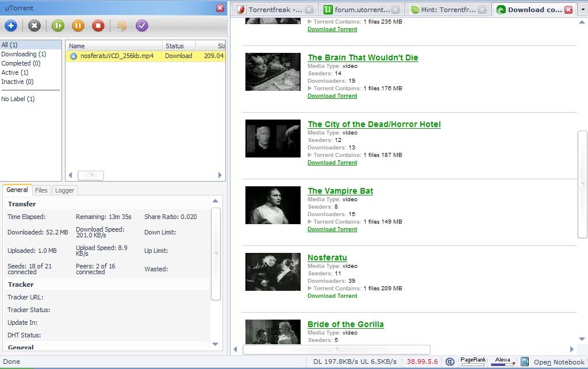This screenshot has width=588, height=369.
Task: Click the PageRank indicator in status bar
Action: click(473, 361)
